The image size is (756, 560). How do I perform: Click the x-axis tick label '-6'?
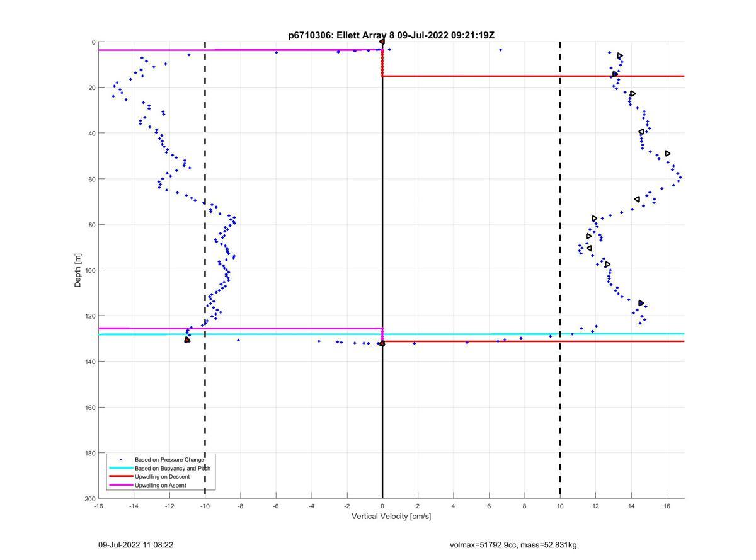point(276,506)
